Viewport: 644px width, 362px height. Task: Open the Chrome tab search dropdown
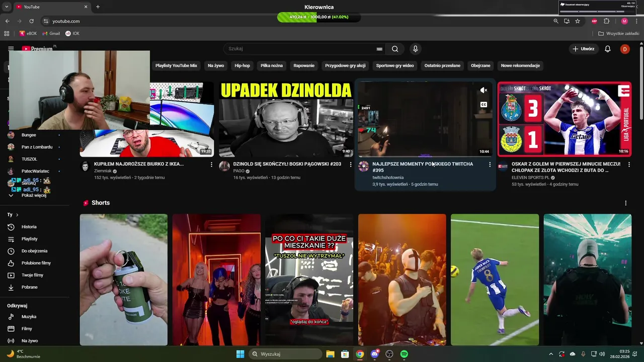pos(7,7)
